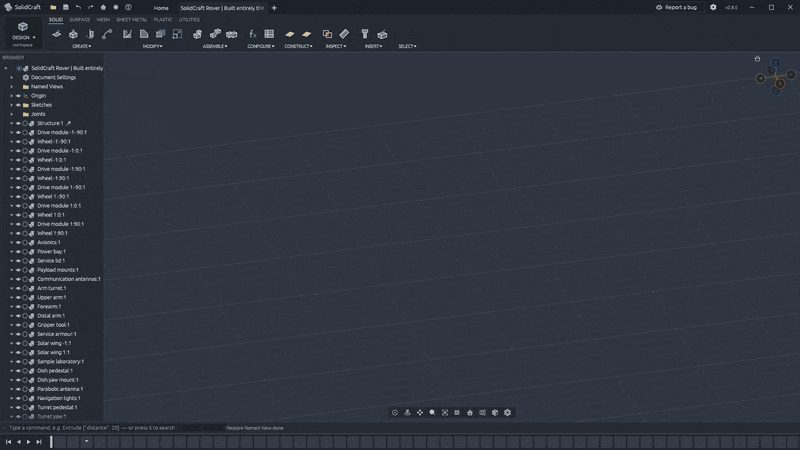Select the Sweep tool in Create group
Screen dimensions: 800x450
coord(107,34)
